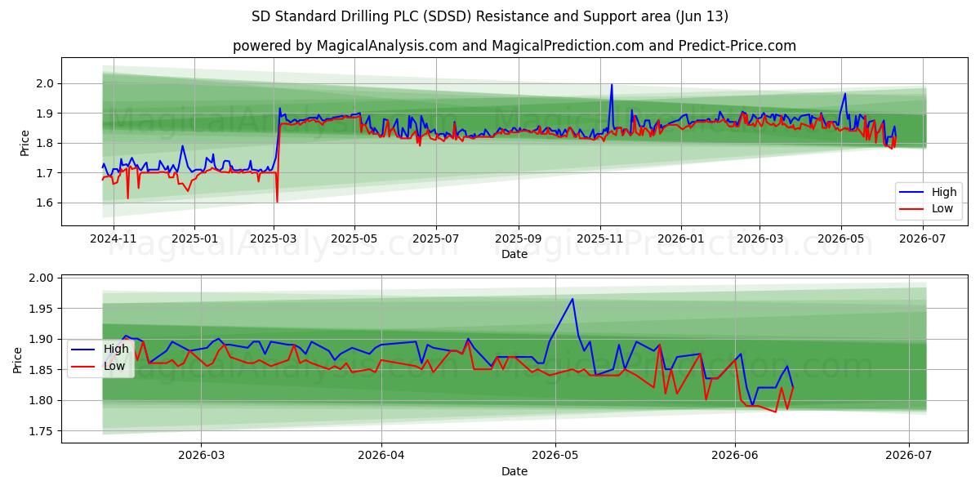Screen dimensions: 980x490
Task: Click the '2026-05' label in the upper chart
Action: pyautogui.click(x=841, y=238)
